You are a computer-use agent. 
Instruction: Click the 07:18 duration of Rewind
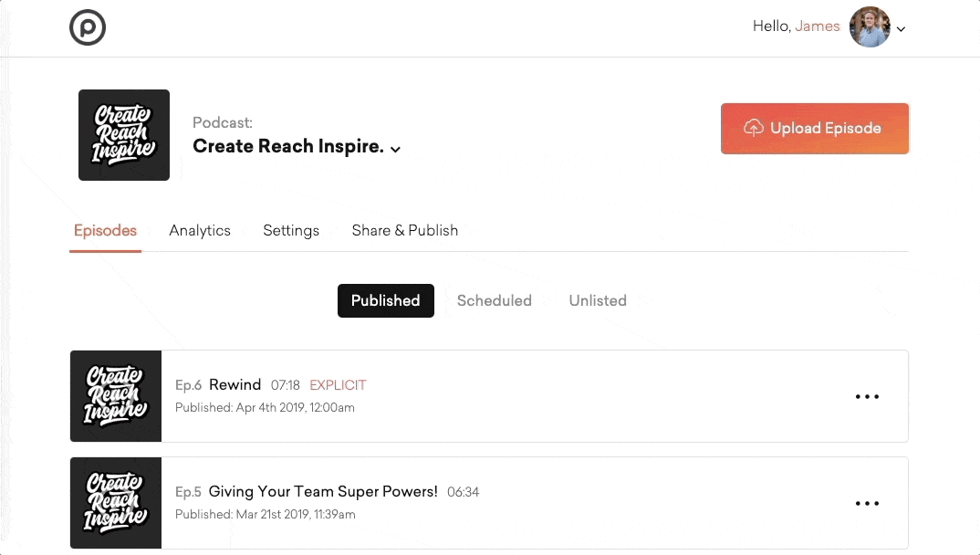tap(285, 385)
